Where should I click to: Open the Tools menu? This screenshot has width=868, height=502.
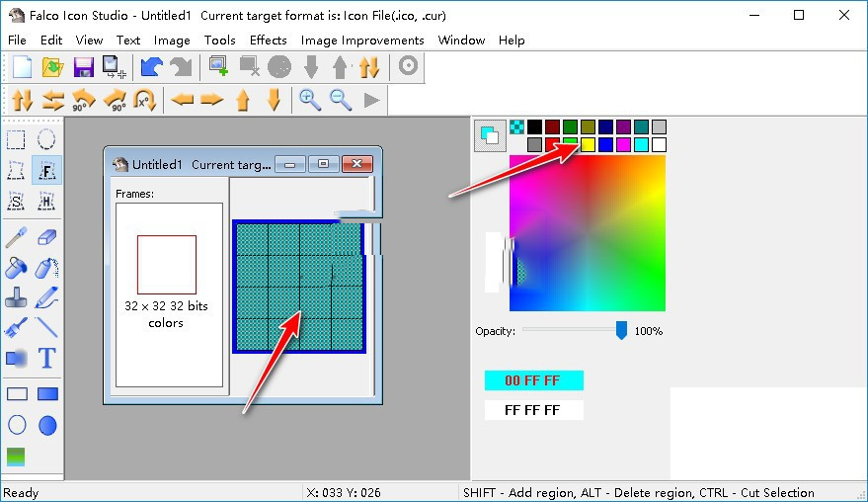coord(220,41)
